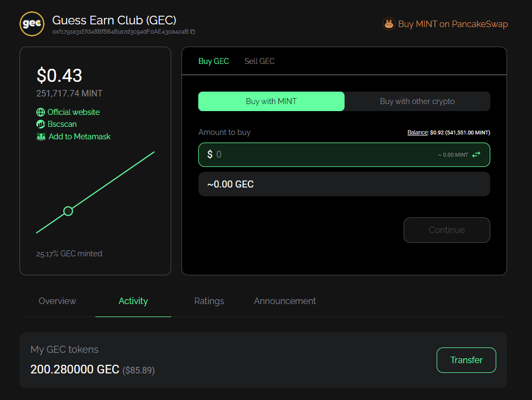Click the PancakeSwap bunny icon

[389, 24]
